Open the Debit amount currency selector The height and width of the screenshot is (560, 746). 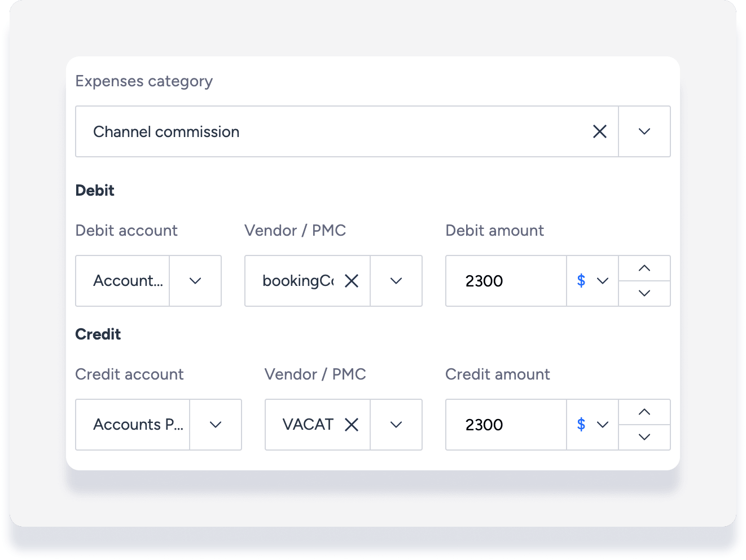593,281
